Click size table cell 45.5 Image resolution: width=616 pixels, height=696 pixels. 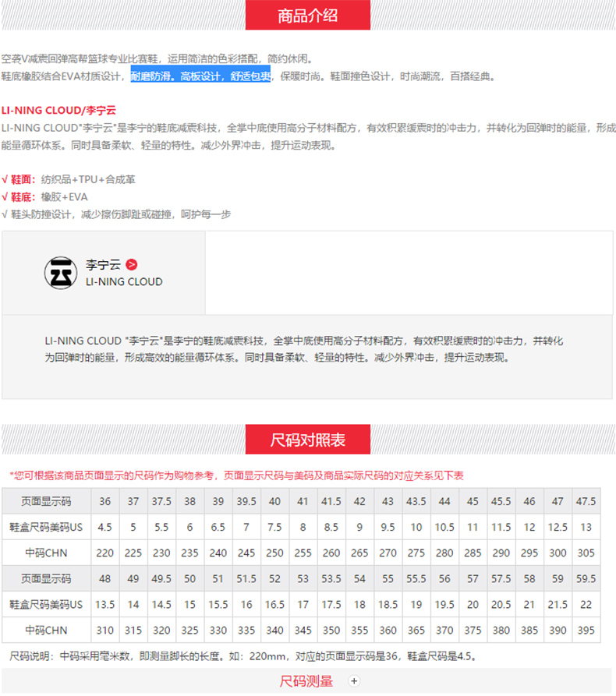pyautogui.click(x=501, y=501)
